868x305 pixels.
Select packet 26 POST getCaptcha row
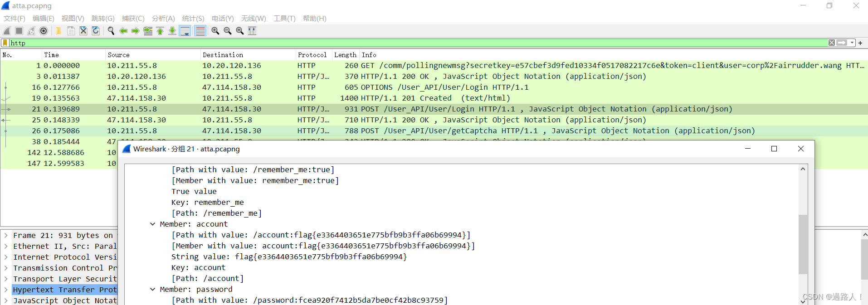pos(434,131)
